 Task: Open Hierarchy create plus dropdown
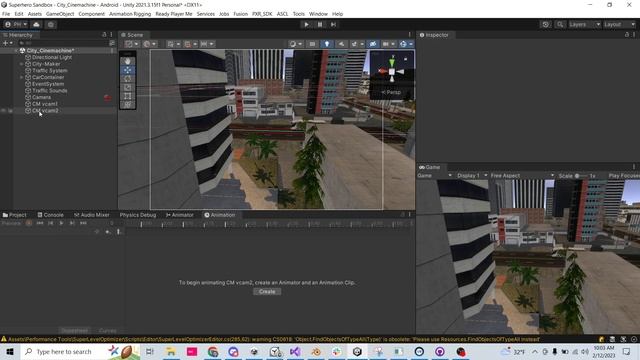(x=7, y=43)
